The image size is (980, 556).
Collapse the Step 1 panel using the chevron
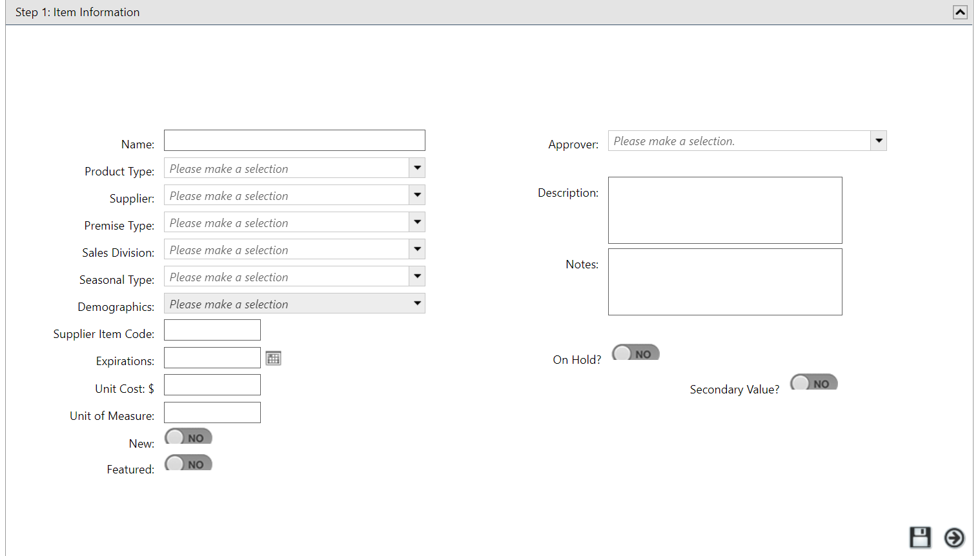coord(961,12)
